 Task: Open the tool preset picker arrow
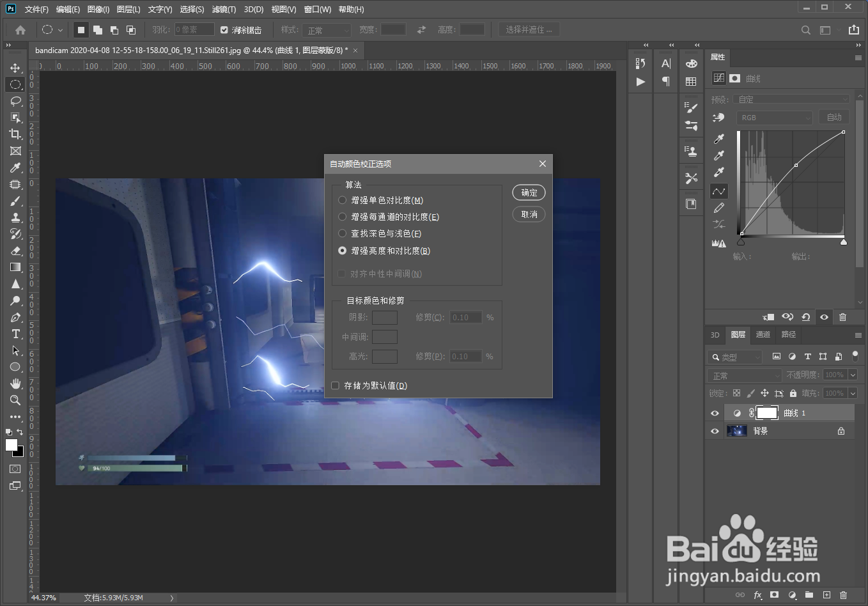point(60,30)
